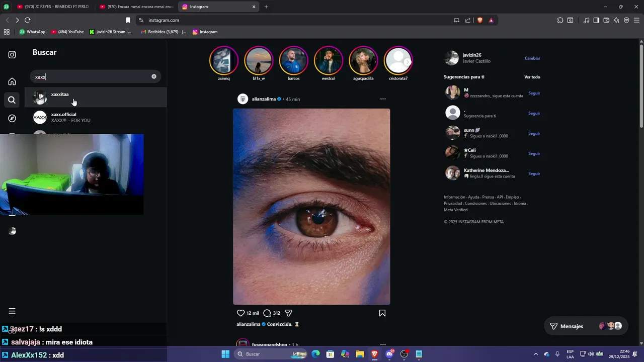Click the bookmark page icon in address bar

tap(128, 20)
